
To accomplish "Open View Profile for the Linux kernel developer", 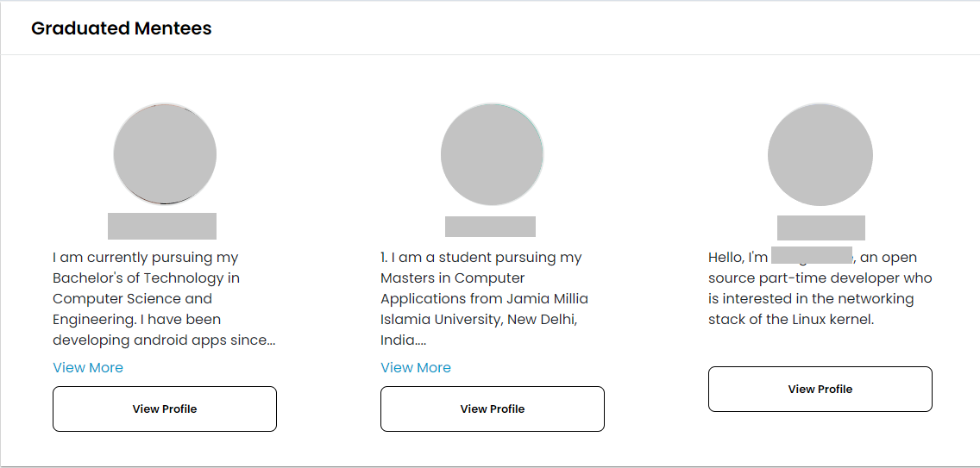I will (820, 389).
